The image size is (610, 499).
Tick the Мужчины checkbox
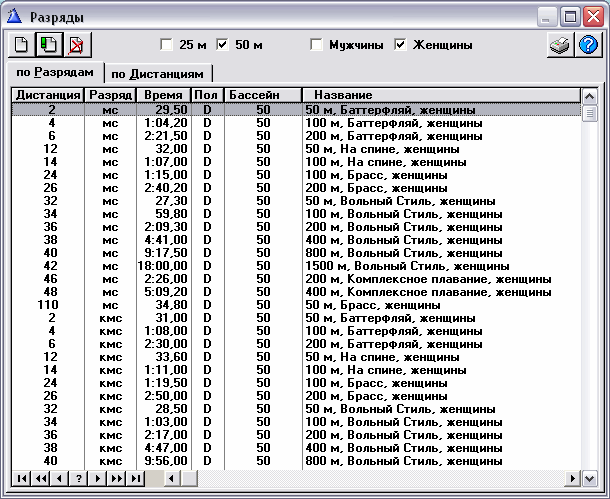coord(317,45)
